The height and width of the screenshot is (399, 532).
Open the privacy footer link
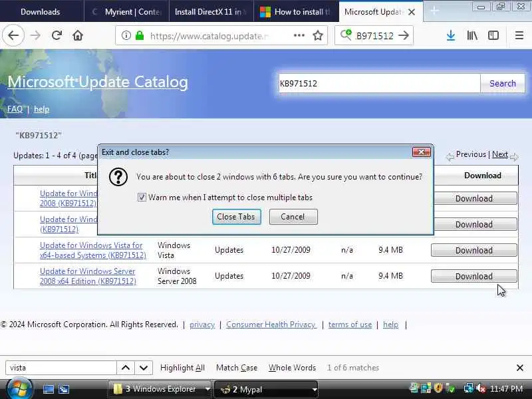point(202,325)
